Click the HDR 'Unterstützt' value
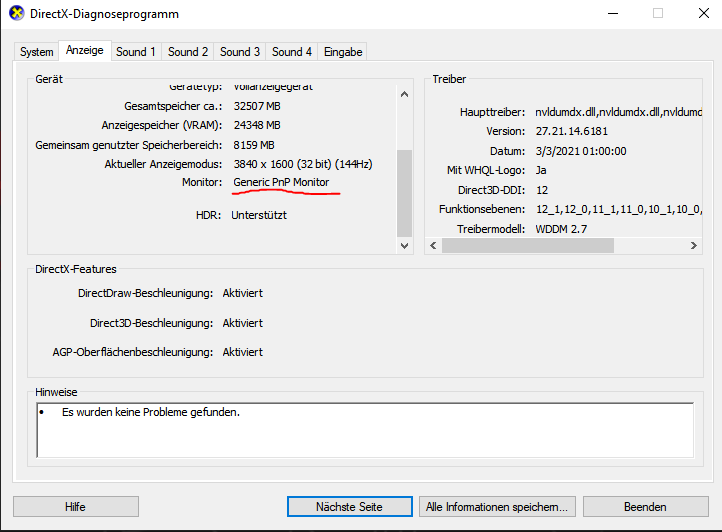722x532 pixels. coord(259,215)
